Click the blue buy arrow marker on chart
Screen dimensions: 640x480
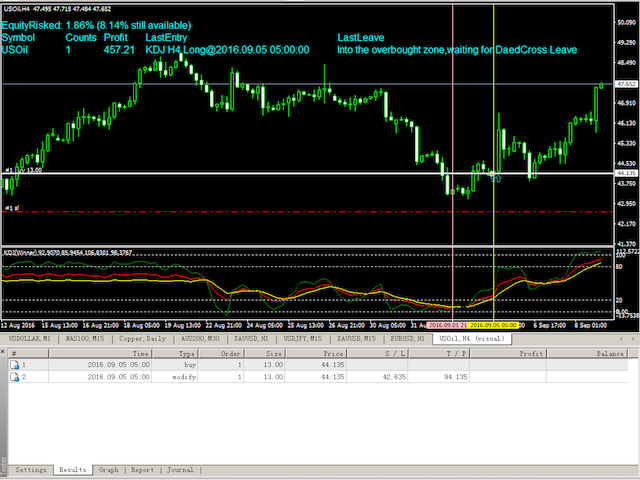[497, 178]
